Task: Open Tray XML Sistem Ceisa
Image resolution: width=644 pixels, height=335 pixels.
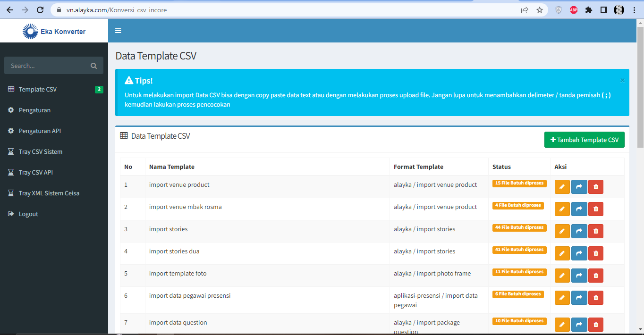Action: (x=54, y=193)
